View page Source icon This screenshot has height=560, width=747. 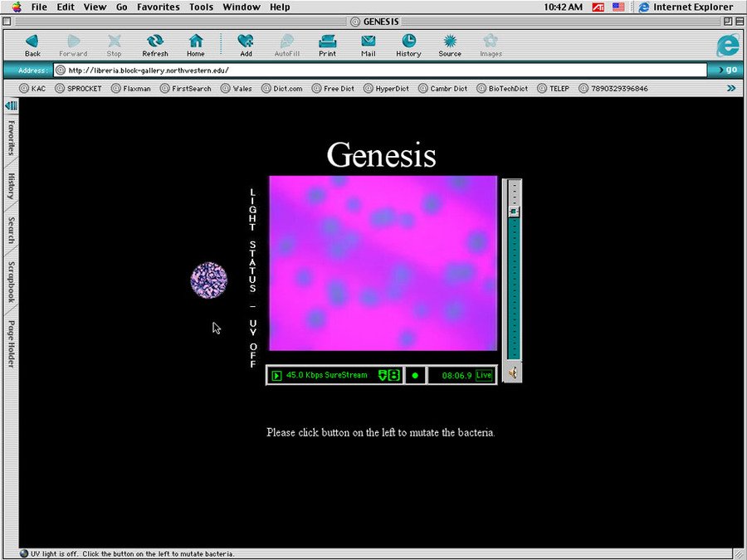(450, 45)
